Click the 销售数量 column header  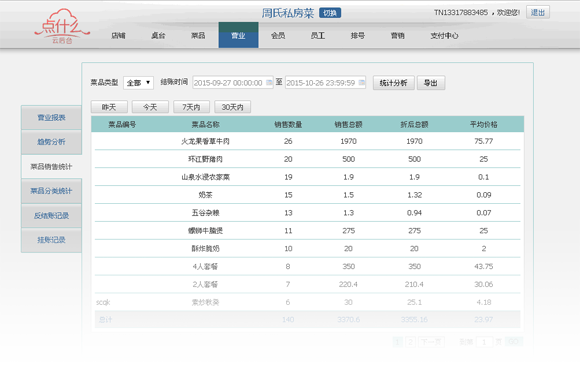[288, 124]
